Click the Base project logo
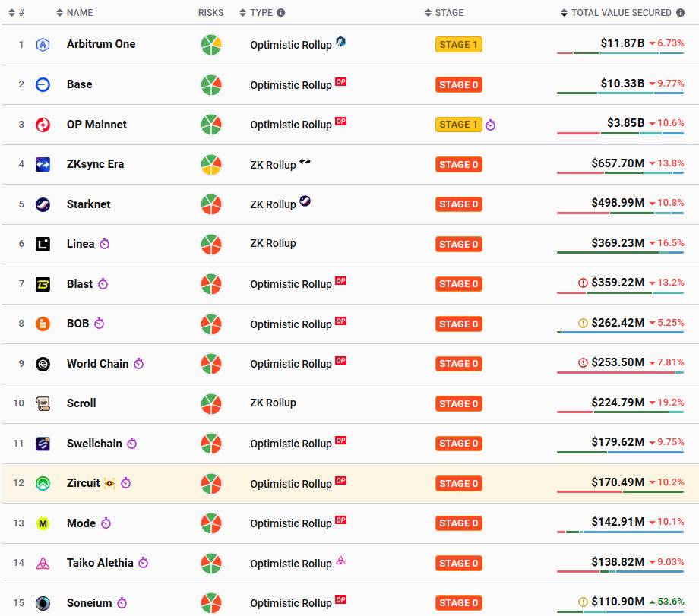The width and height of the screenshot is (699, 616). coord(43,84)
